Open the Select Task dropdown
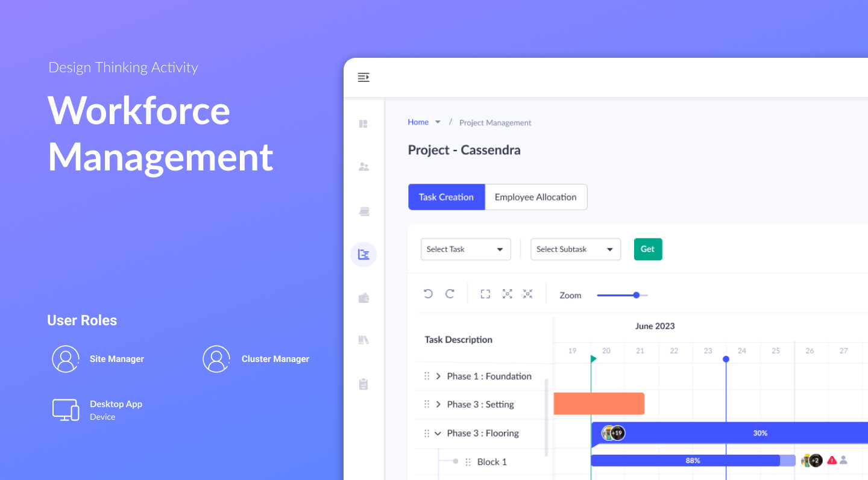Viewport: 868px width, 480px height. (x=465, y=249)
